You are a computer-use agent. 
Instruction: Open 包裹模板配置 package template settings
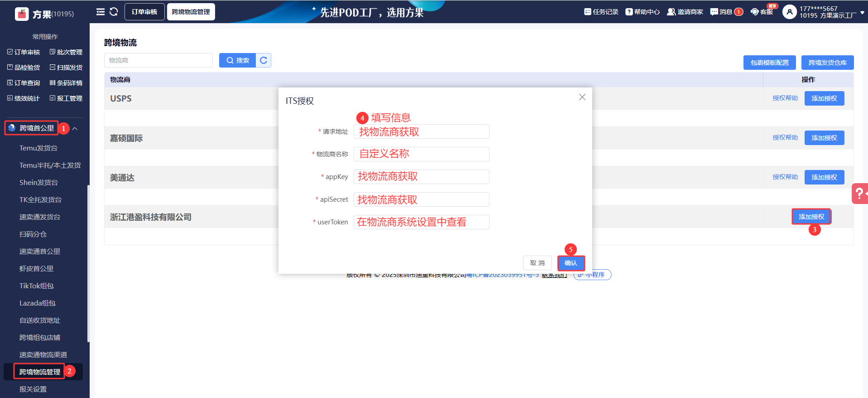point(769,63)
